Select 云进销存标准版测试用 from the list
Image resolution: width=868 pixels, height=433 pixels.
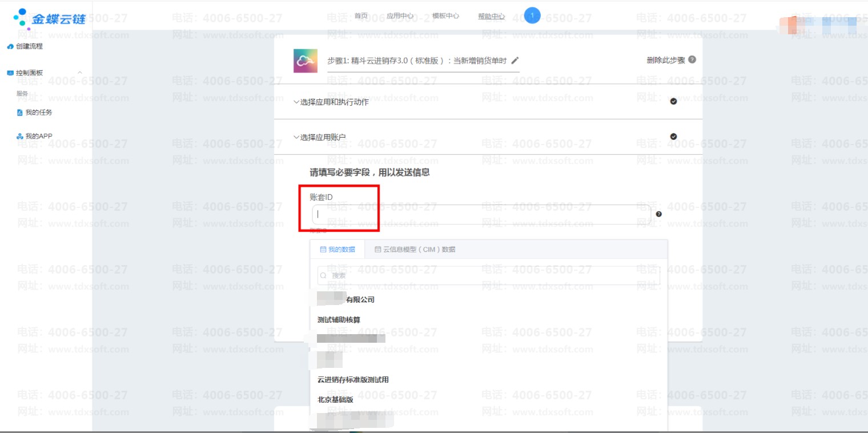(353, 380)
